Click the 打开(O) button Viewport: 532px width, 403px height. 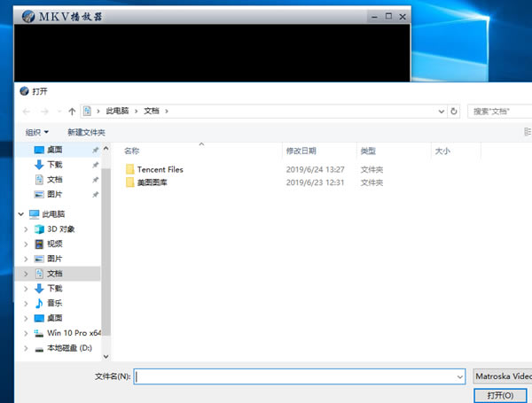500,395
